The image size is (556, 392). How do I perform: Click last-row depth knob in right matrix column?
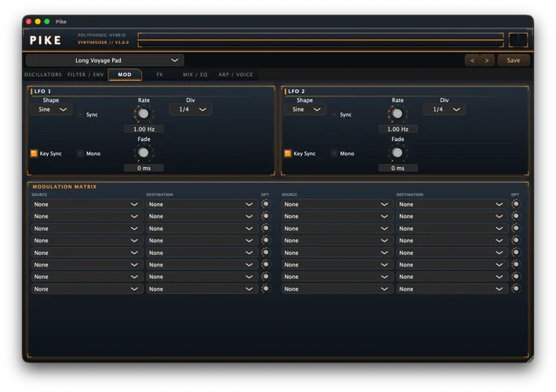[x=516, y=289]
